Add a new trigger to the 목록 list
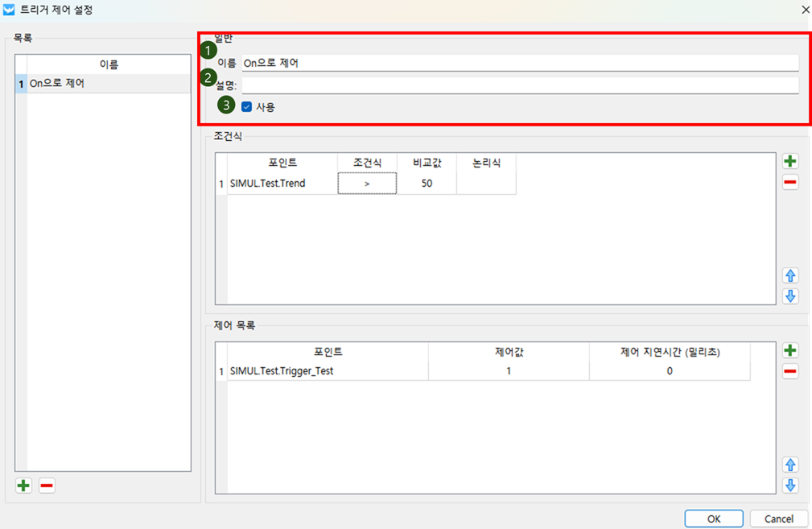The height and width of the screenshot is (529, 812). tap(23, 486)
